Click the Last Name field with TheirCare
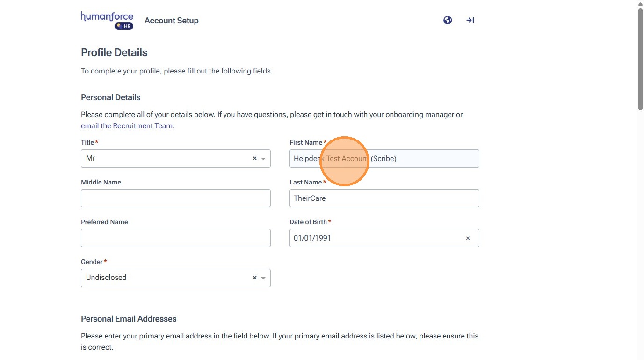The width and height of the screenshot is (644, 360). click(384, 198)
